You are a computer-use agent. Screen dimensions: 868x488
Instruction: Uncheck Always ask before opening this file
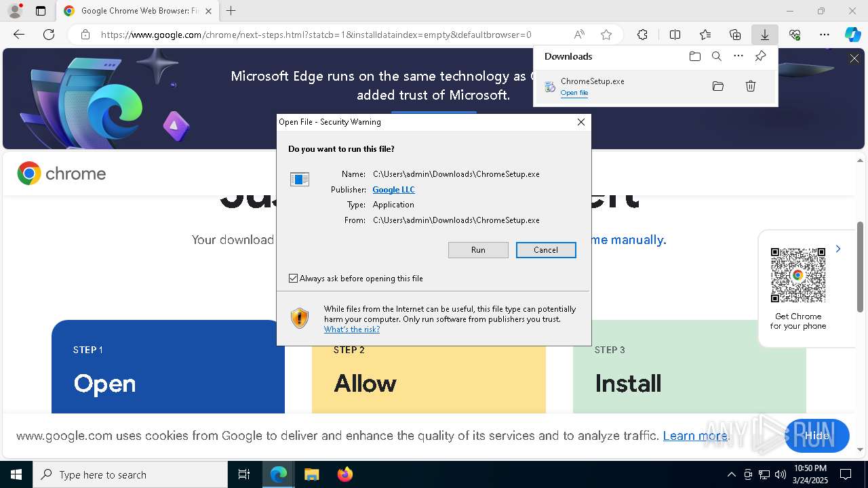(294, 279)
